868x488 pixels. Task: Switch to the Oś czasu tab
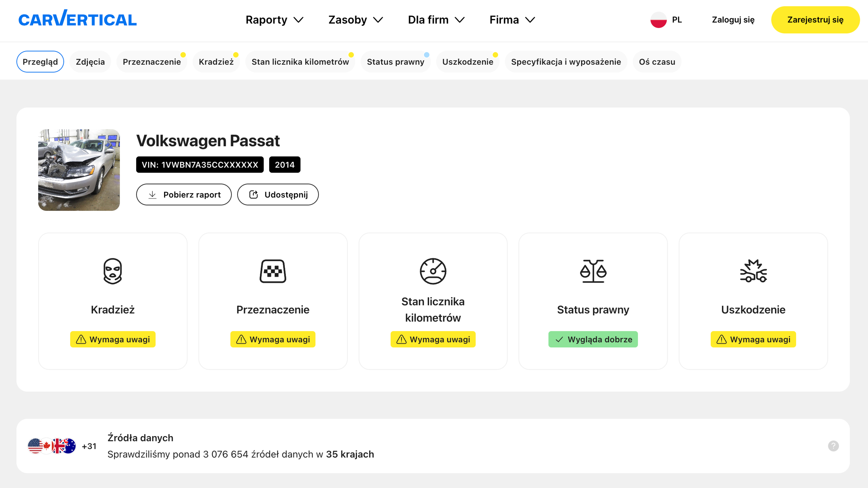point(657,62)
